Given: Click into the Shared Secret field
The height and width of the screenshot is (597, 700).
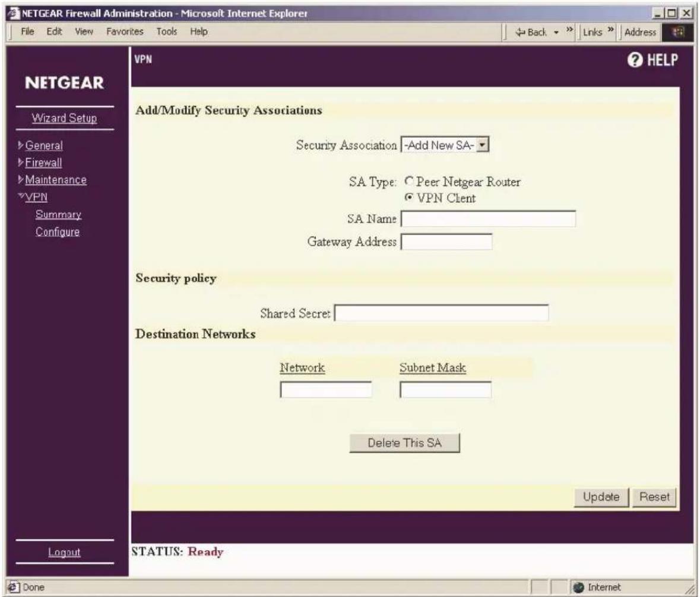Looking at the screenshot, I should (442, 313).
